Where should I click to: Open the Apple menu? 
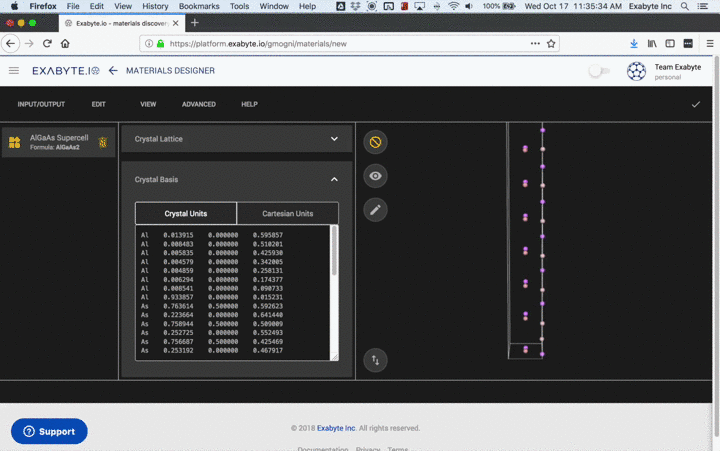coord(14,6)
